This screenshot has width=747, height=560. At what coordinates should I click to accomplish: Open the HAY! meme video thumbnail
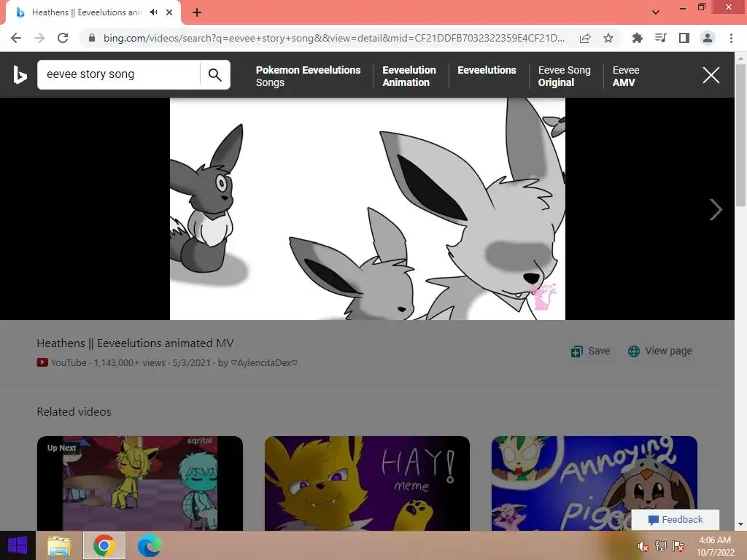point(368,483)
